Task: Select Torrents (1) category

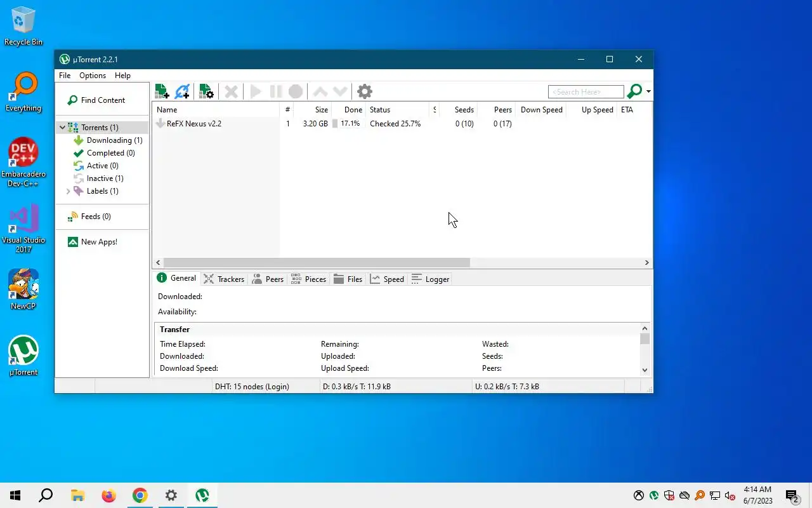Action: pyautogui.click(x=100, y=128)
